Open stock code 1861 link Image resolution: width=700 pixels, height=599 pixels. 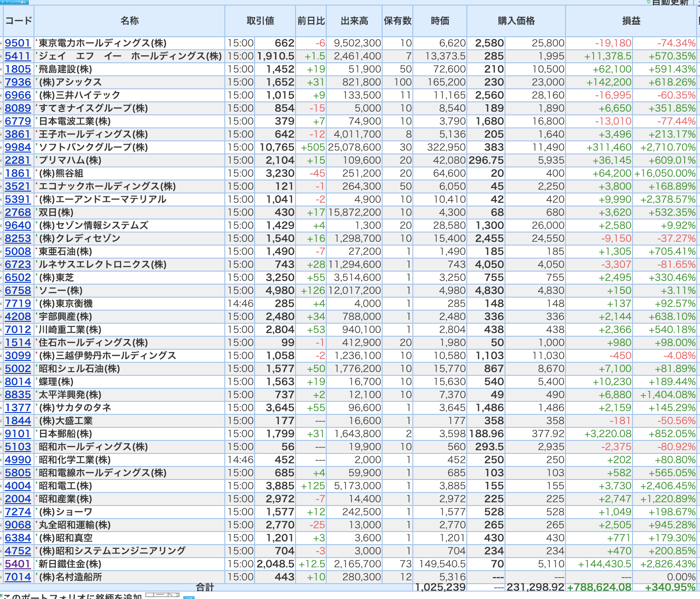(x=18, y=173)
